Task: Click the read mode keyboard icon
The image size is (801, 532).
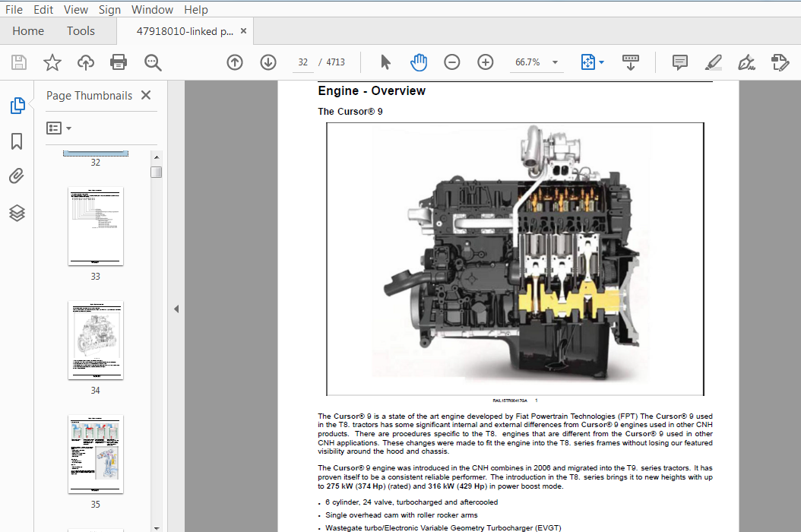Action: pyautogui.click(x=631, y=62)
